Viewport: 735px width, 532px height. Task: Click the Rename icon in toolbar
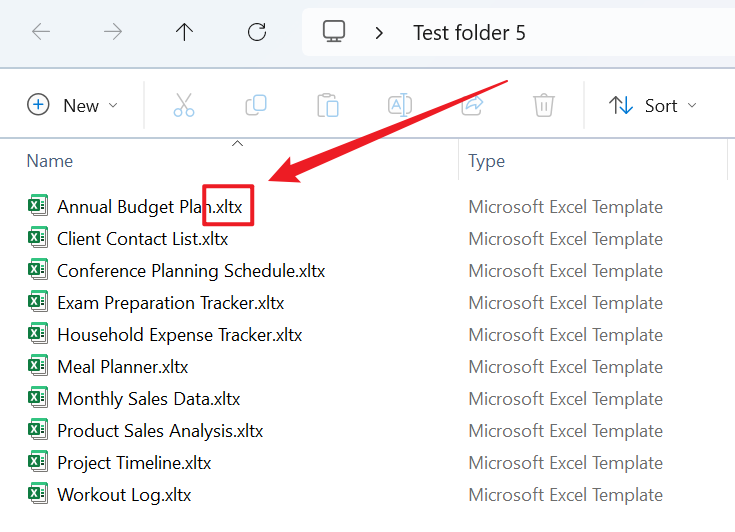pyautogui.click(x=400, y=105)
